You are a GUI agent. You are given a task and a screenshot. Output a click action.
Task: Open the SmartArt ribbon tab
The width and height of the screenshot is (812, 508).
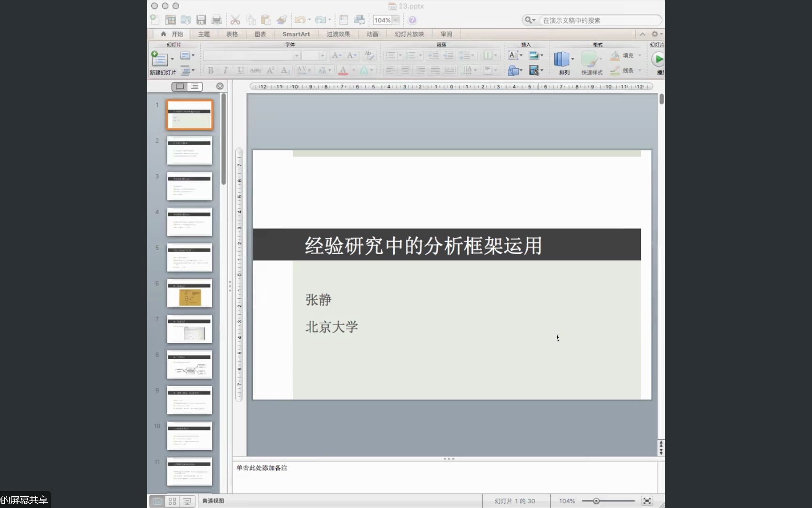(296, 34)
